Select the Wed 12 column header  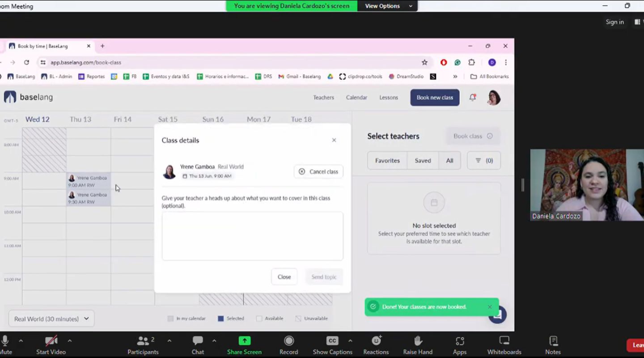click(38, 119)
